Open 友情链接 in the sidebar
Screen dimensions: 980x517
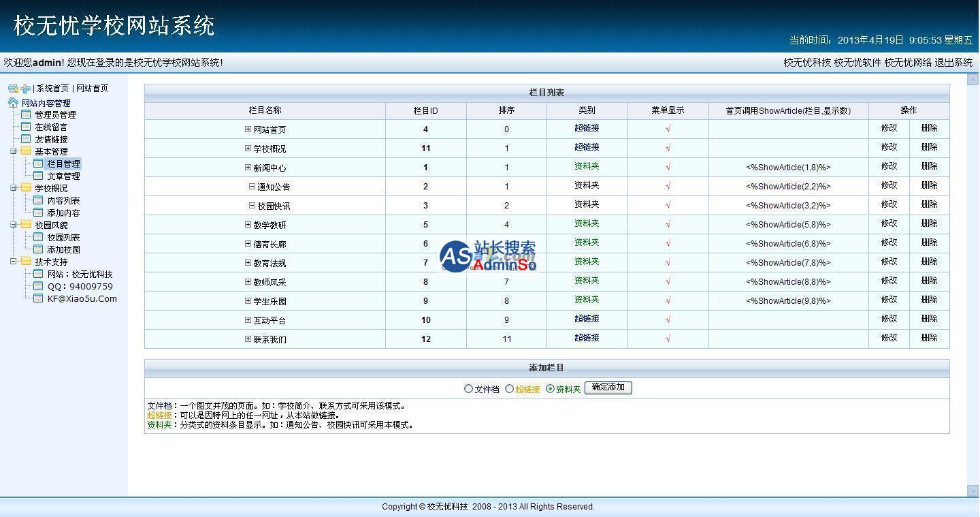(51, 140)
